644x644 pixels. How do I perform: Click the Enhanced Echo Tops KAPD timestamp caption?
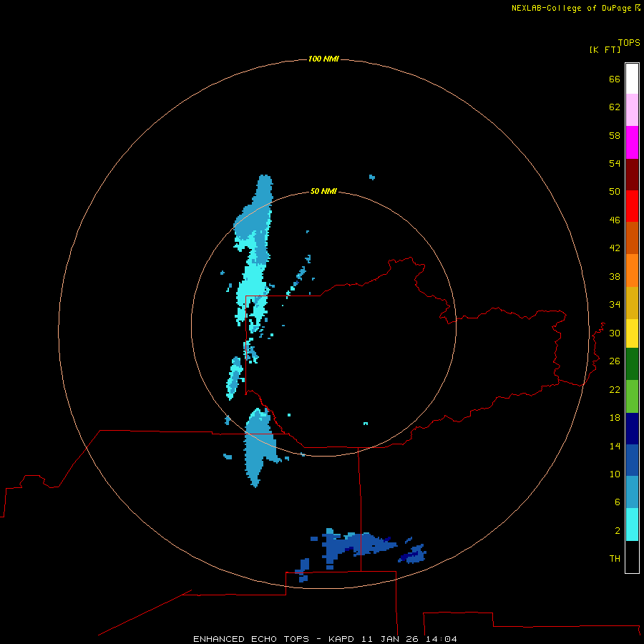click(325, 639)
